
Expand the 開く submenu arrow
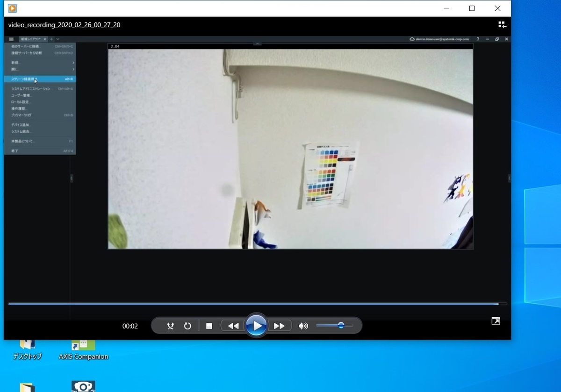click(73, 69)
